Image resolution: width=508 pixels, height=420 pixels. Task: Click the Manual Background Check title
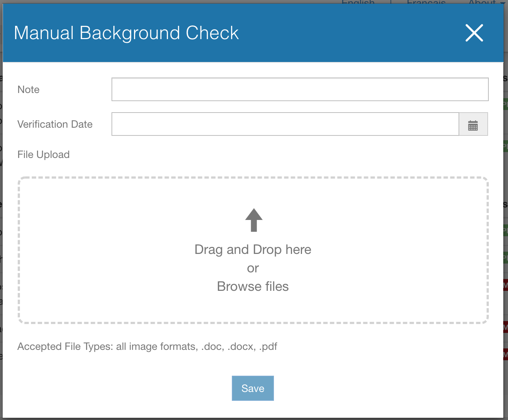click(x=126, y=33)
